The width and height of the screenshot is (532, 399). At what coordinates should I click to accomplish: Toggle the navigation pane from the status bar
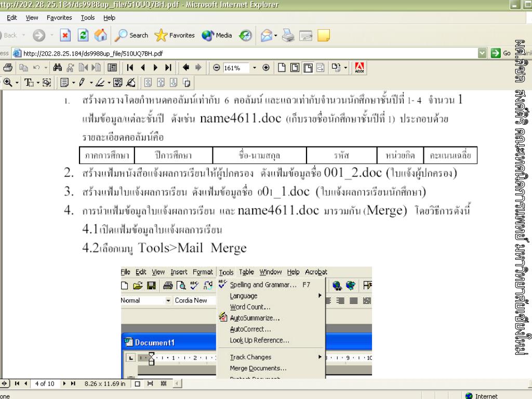coord(4,384)
